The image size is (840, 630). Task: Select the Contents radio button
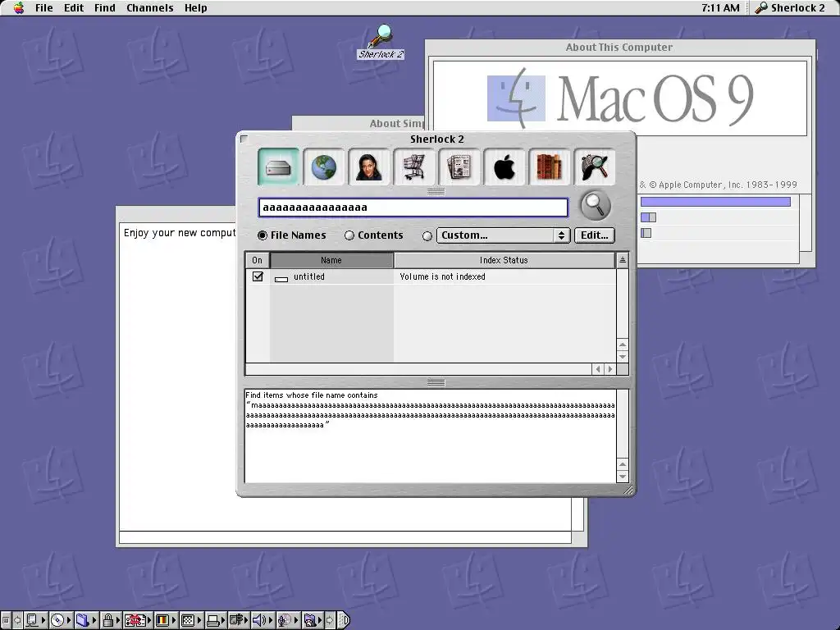349,235
